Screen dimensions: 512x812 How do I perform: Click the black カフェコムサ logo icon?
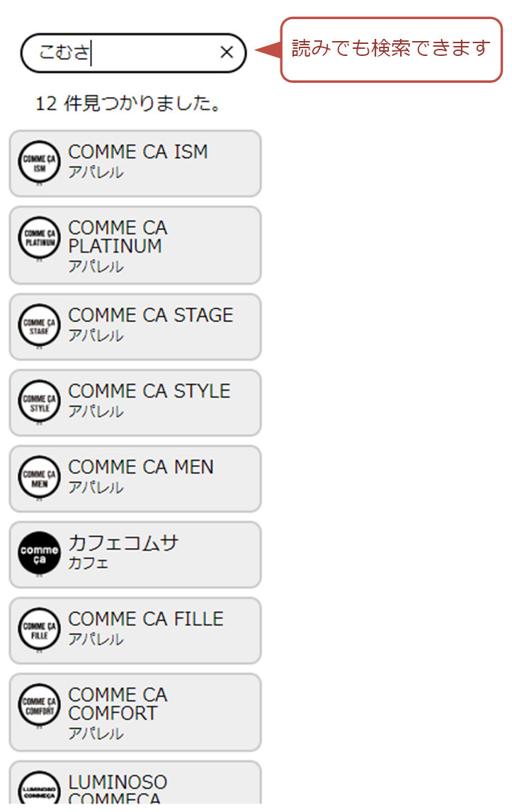(40, 553)
